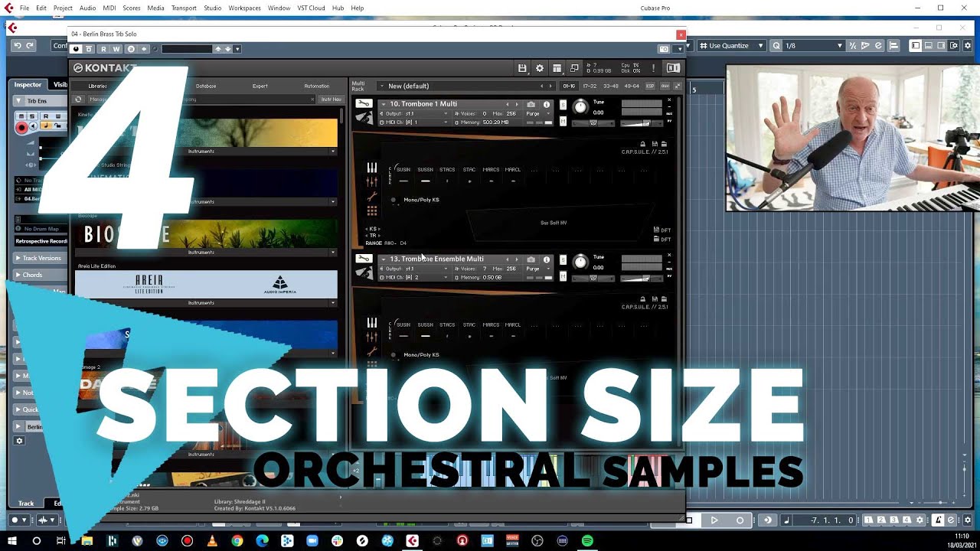
Task: Click Cubase undo arrow
Action: pyautogui.click(x=18, y=46)
